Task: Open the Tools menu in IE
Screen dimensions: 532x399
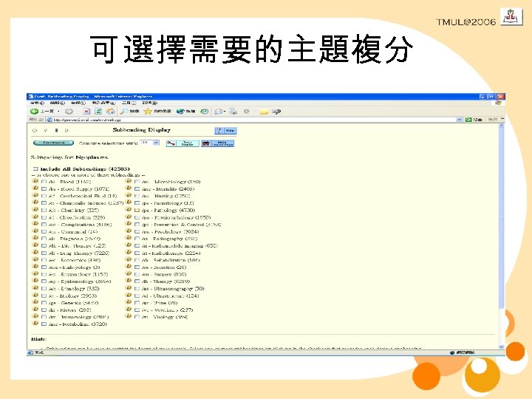Action: (129, 103)
